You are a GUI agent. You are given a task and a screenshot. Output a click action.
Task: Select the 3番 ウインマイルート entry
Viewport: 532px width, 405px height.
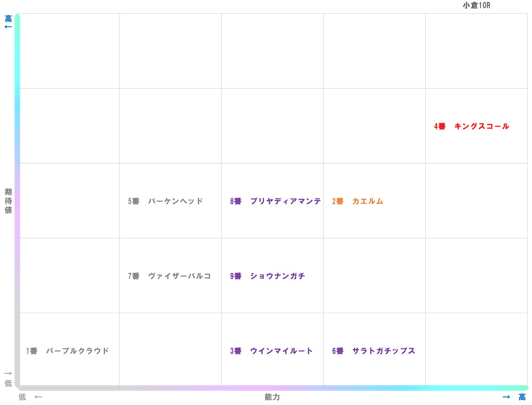[271, 351]
